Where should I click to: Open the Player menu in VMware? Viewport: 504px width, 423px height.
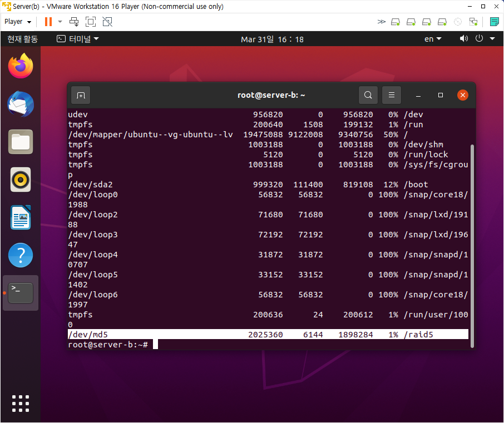click(18, 22)
